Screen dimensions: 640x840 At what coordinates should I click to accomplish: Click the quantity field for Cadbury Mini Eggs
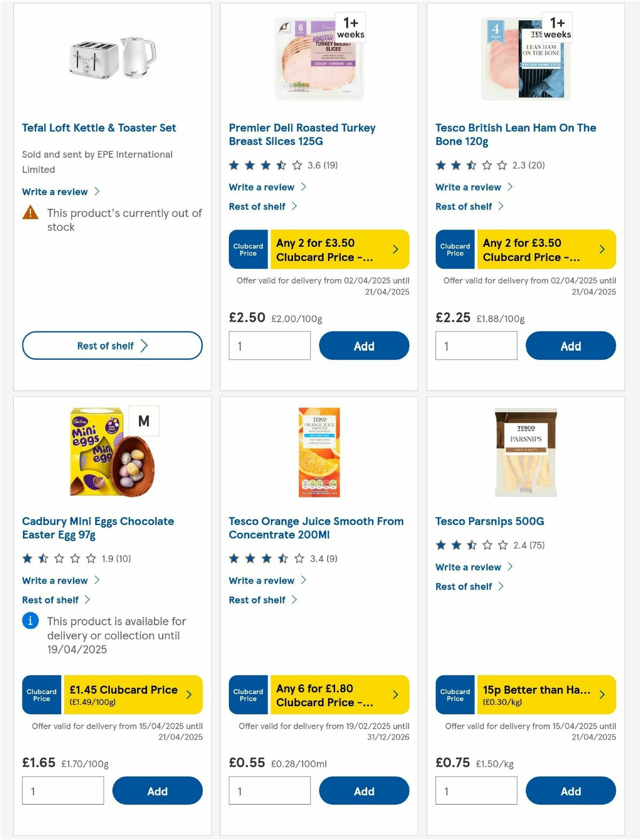point(62,791)
